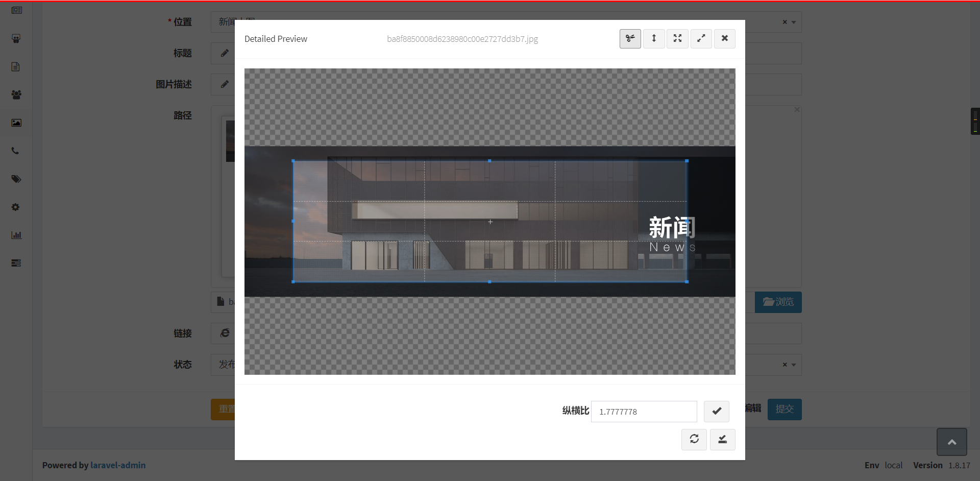
Task: Open the tags icon in sidebar
Action: pyautogui.click(x=16, y=179)
